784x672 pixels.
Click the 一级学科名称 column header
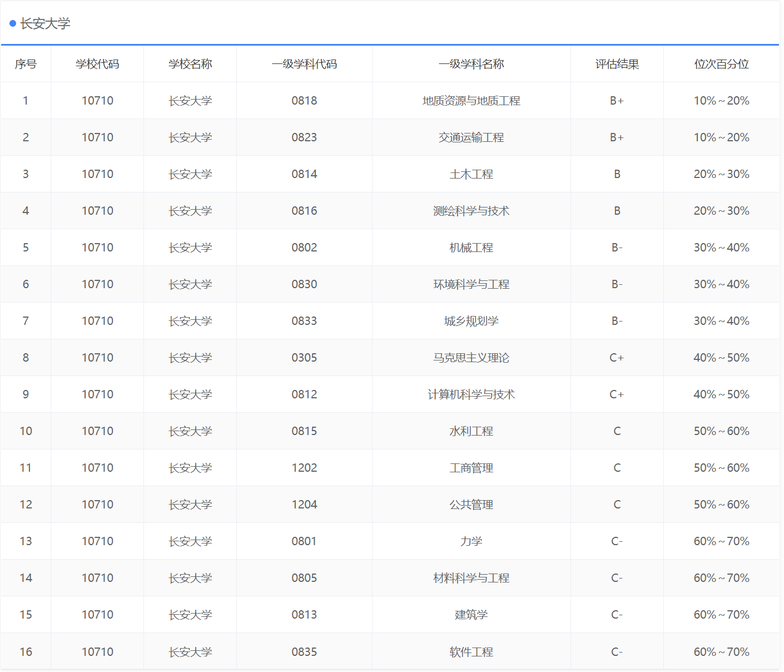click(x=471, y=64)
